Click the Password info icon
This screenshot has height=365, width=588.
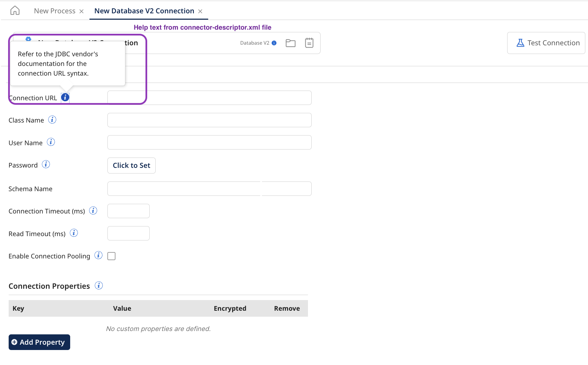pos(46,164)
